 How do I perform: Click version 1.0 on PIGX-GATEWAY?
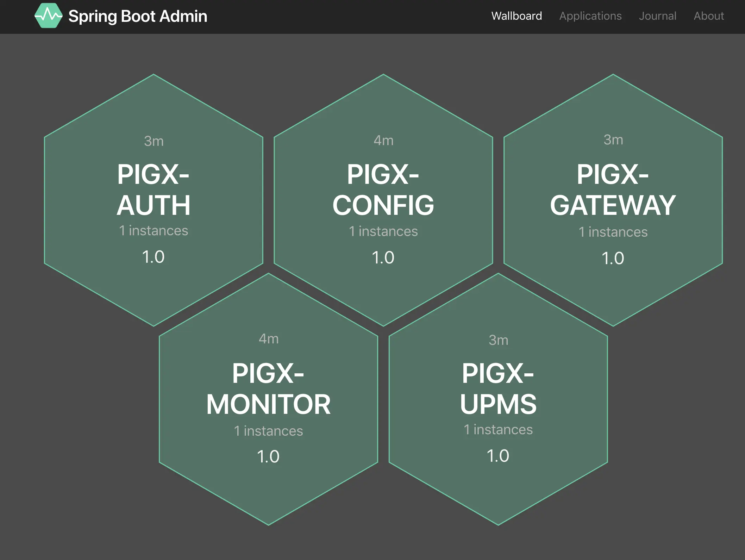(613, 258)
